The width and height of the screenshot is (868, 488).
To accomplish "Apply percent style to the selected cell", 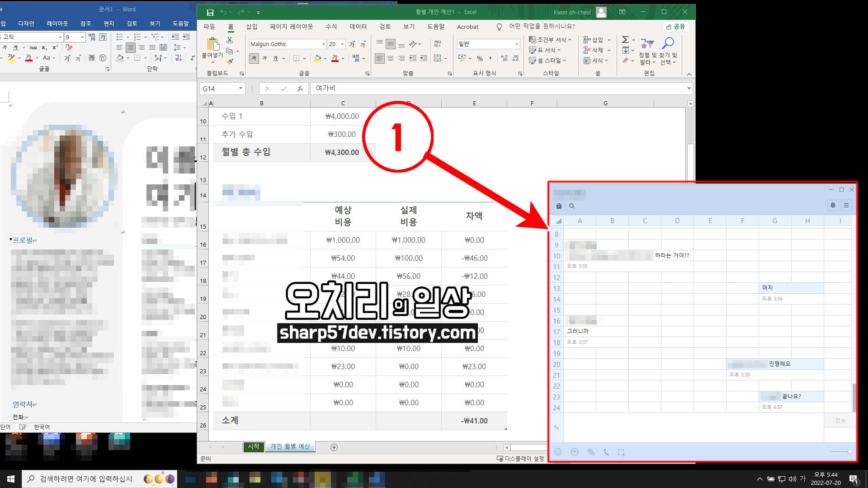I will 480,58.
